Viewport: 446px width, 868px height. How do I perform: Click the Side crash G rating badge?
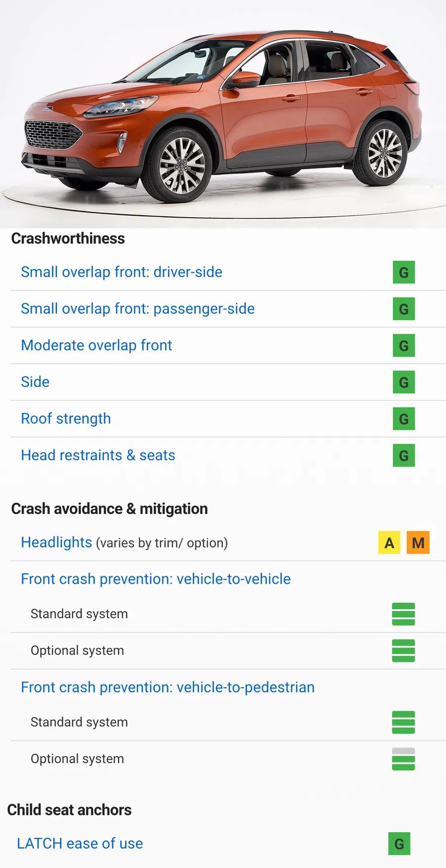click(403, 382)
